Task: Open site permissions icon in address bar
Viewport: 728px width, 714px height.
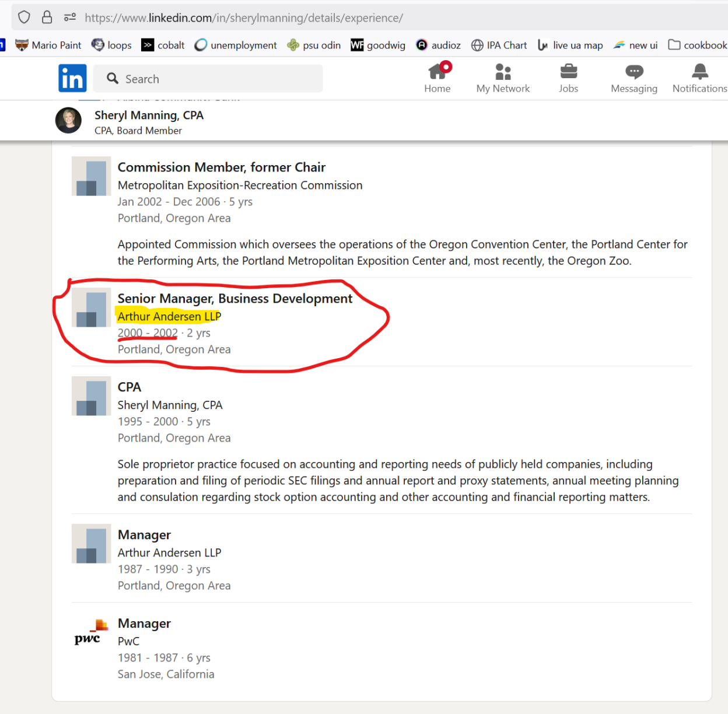Action: click(x=70, y=17)
